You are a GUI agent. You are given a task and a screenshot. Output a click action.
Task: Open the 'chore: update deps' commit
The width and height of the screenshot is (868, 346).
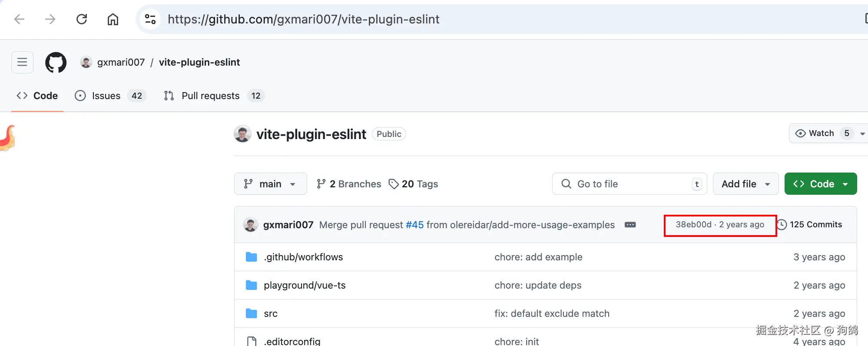[538, 285]
